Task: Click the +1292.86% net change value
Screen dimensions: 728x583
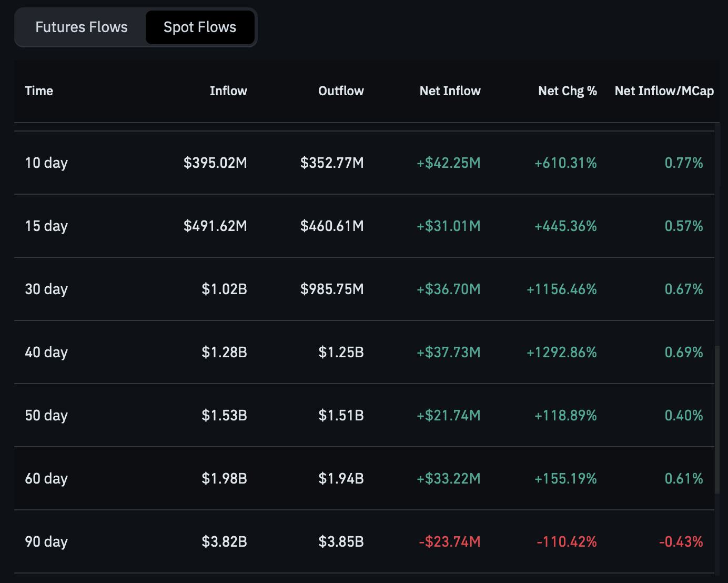Action: point(561,353)
